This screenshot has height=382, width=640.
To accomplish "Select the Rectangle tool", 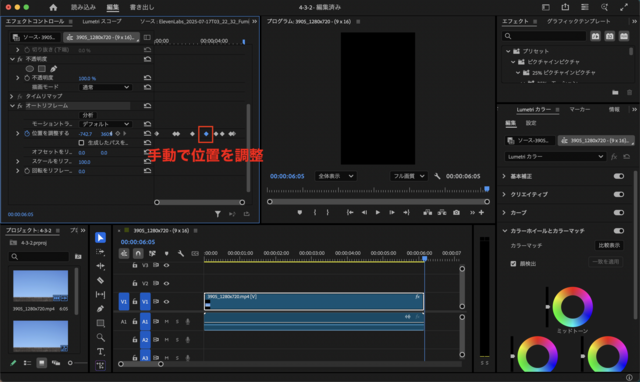I will [x=100, y=323].
